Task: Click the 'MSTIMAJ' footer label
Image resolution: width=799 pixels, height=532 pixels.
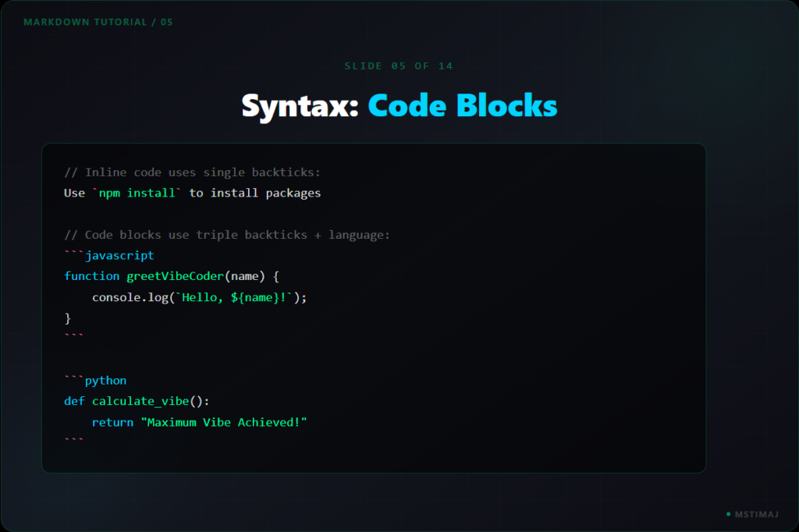Action: pyautogui.click(x=757, y=514)
